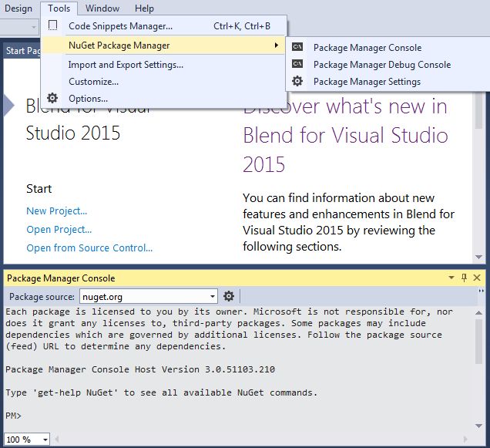Open the window position menu arrow on the console panel
Viewport: 490px width, 448px height.
(x=451, y=278)
